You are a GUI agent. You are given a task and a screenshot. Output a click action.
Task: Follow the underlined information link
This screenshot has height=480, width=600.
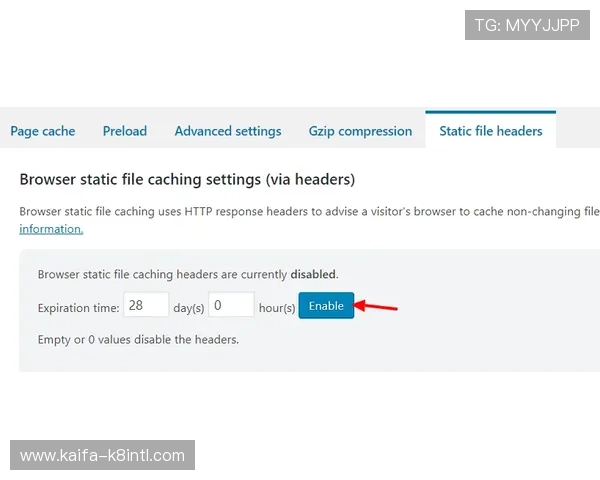coord(51,229)
